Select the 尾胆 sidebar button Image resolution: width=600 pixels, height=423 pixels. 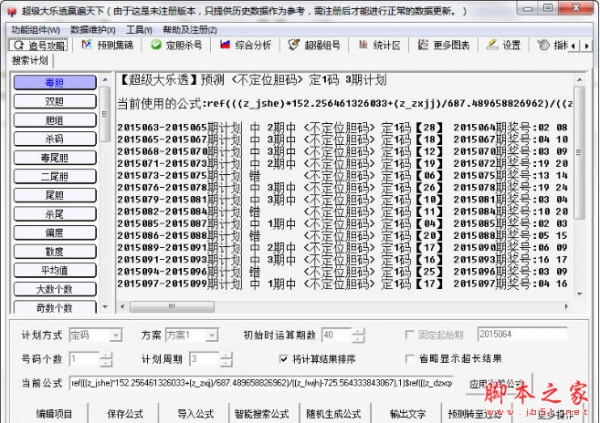click(x=55, y=195)
